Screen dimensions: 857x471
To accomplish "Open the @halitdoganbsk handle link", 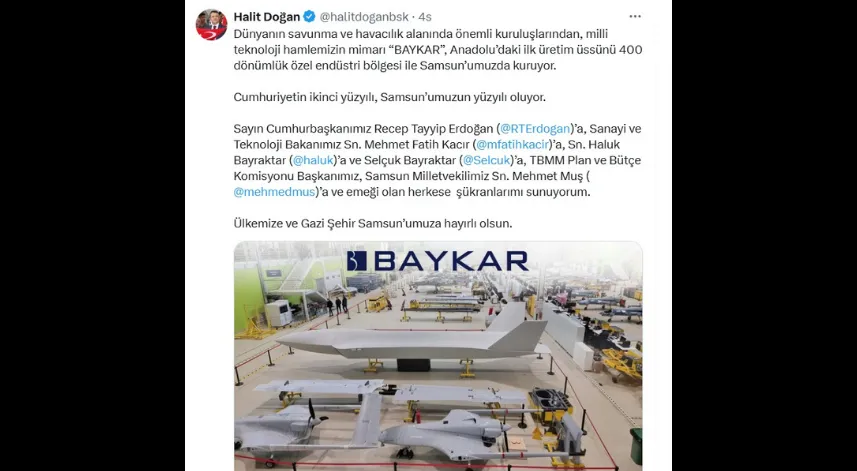I will pyautogui.click(x=364, y=17).
